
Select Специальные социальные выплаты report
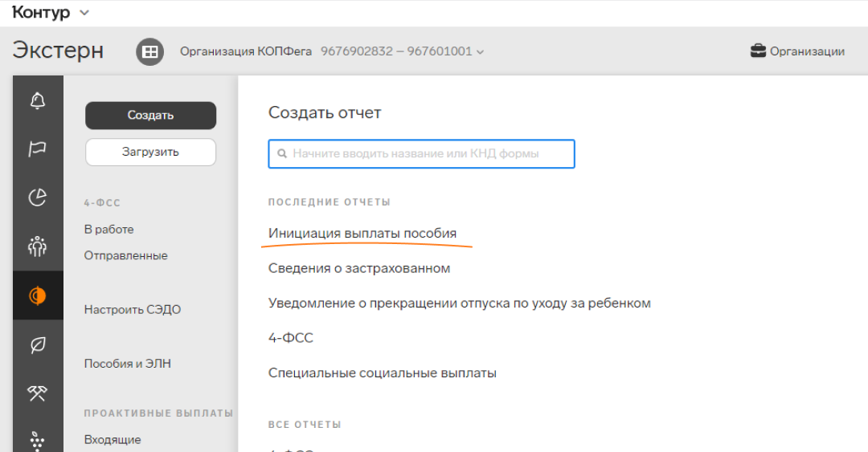coord(383,373)
